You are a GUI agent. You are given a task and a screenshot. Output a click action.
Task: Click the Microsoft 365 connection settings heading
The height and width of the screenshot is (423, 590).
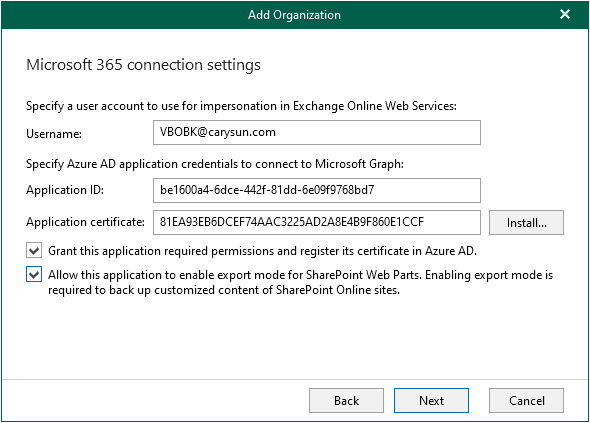143,65
